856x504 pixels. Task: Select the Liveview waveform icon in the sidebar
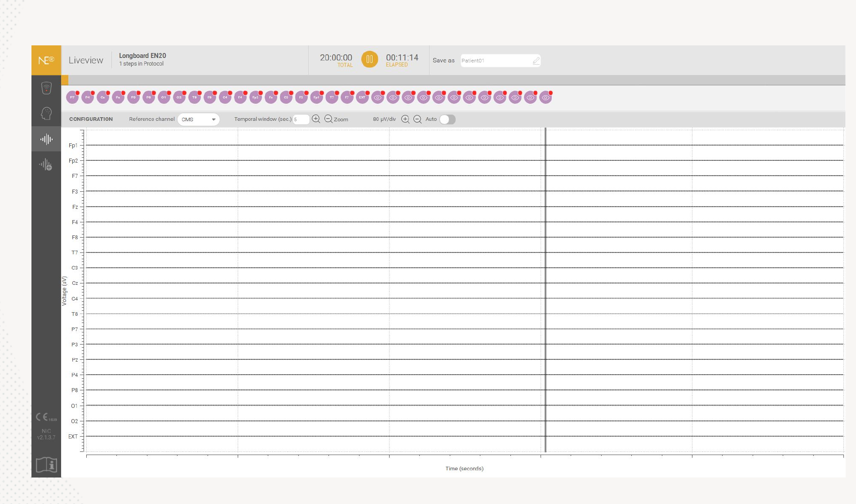46,139
